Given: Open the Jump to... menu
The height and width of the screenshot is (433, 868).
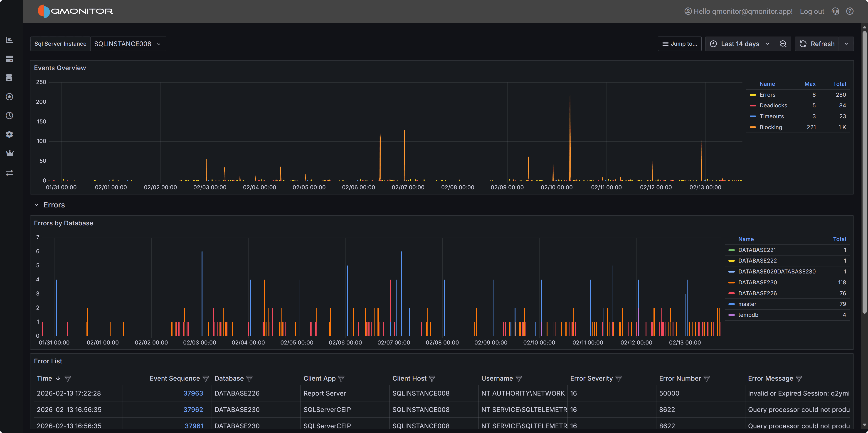Looking at the screenshot, I should 679,44.
